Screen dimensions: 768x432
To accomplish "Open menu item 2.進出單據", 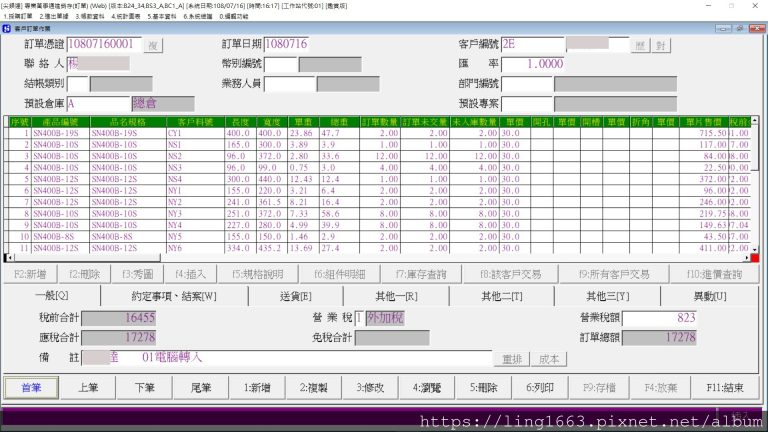I will tap(54, 16).
